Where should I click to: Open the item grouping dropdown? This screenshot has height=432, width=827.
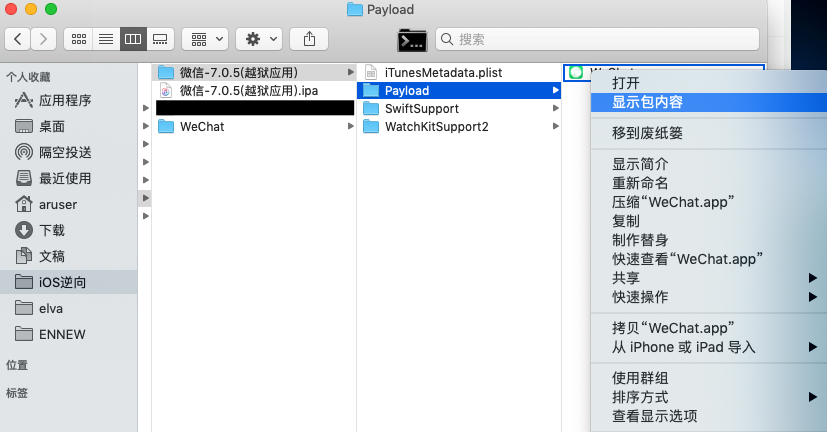coord(205,39)
